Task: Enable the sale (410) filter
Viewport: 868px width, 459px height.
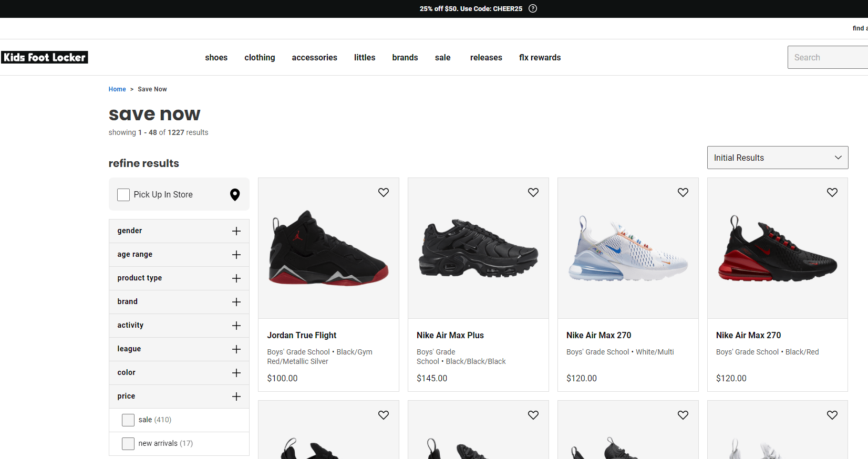Action: (x=128, y=420)
